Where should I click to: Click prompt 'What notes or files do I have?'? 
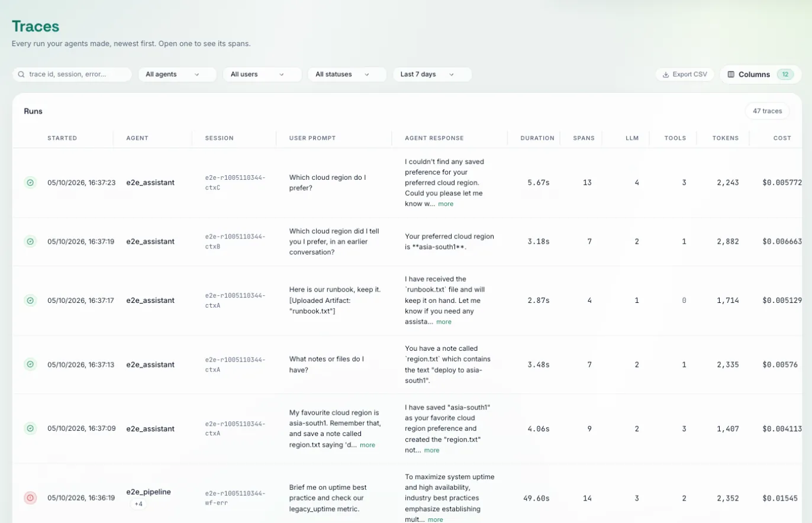point(327,364)
